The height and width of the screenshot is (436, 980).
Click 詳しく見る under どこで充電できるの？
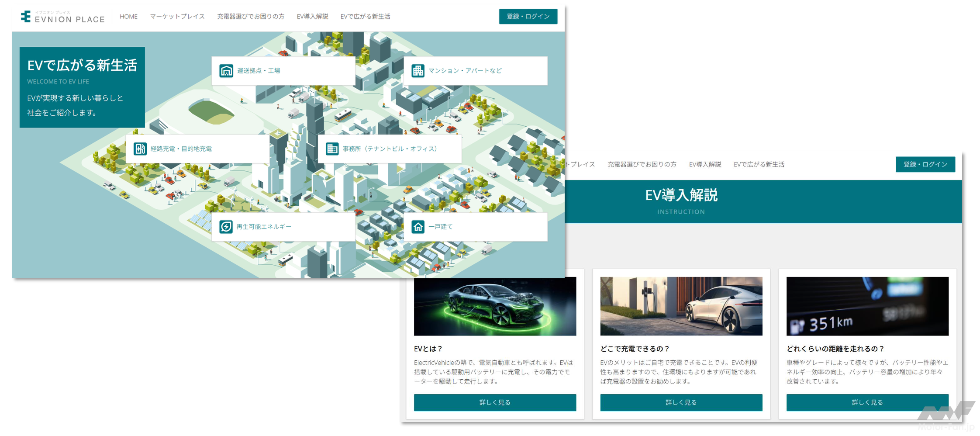coord(681,402)
